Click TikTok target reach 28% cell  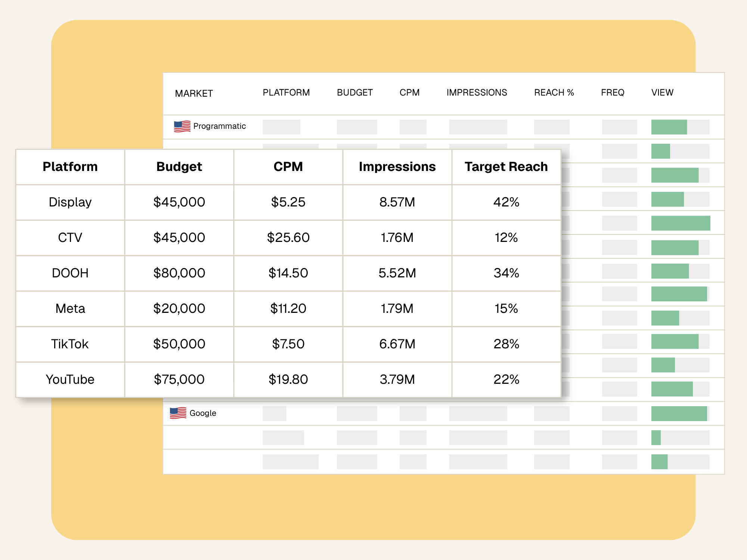[506, 344]
